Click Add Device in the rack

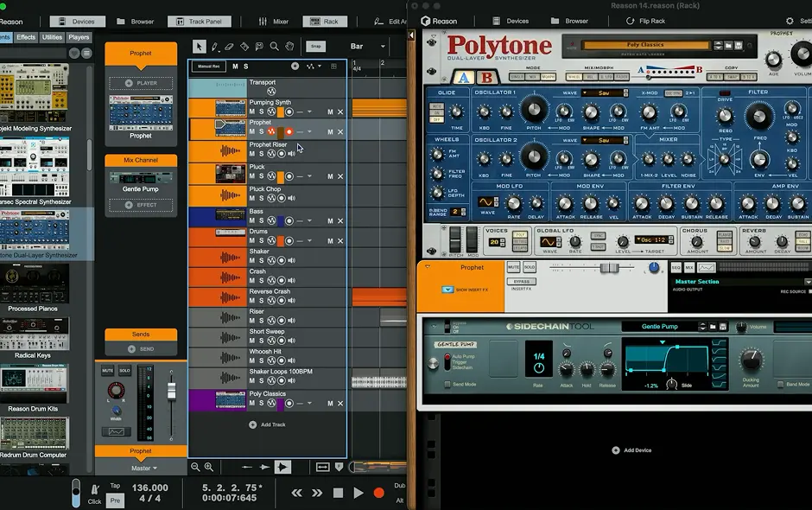631,450
